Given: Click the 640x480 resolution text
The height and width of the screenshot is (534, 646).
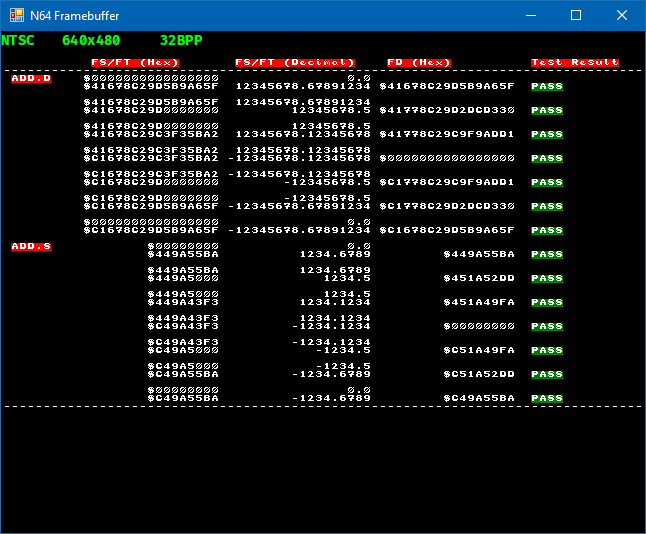Looking at the screenshot, I should pyautogui.click(x=91, y=41).
